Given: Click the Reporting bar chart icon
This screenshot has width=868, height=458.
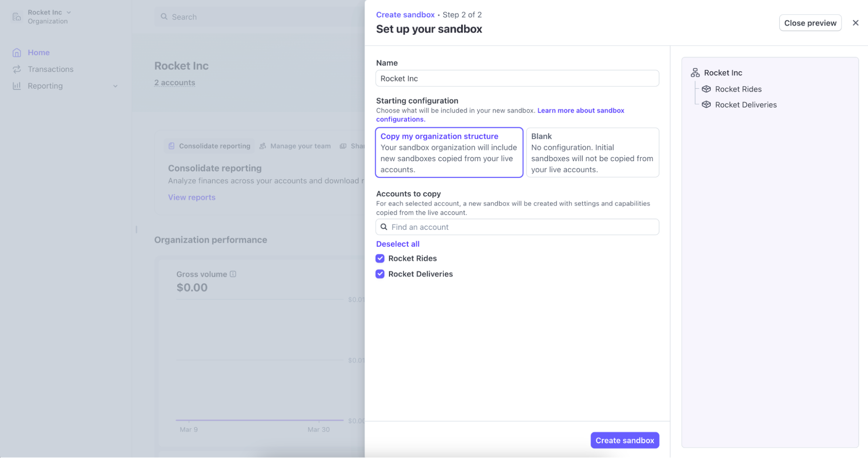Looking at the screenshot, I should point(17,86).
